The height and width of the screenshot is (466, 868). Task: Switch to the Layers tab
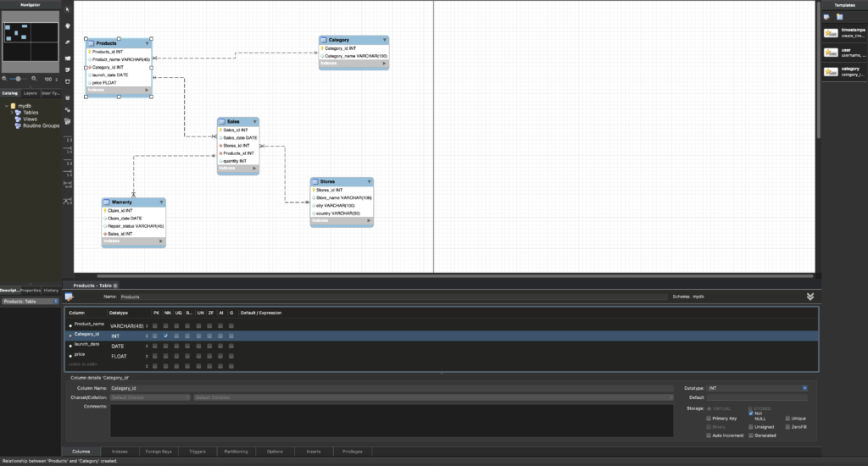(x=30, y=92)
